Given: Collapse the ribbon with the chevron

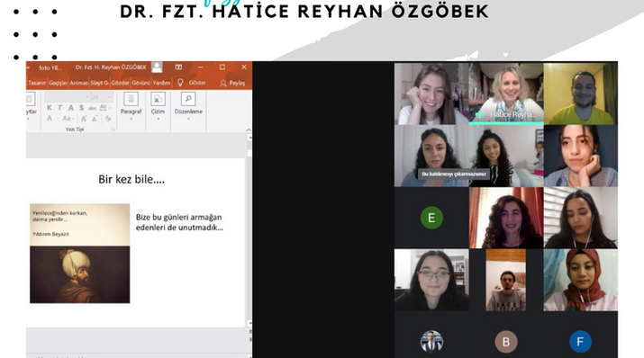Looking at the screenshot, I should coord(249,130).
